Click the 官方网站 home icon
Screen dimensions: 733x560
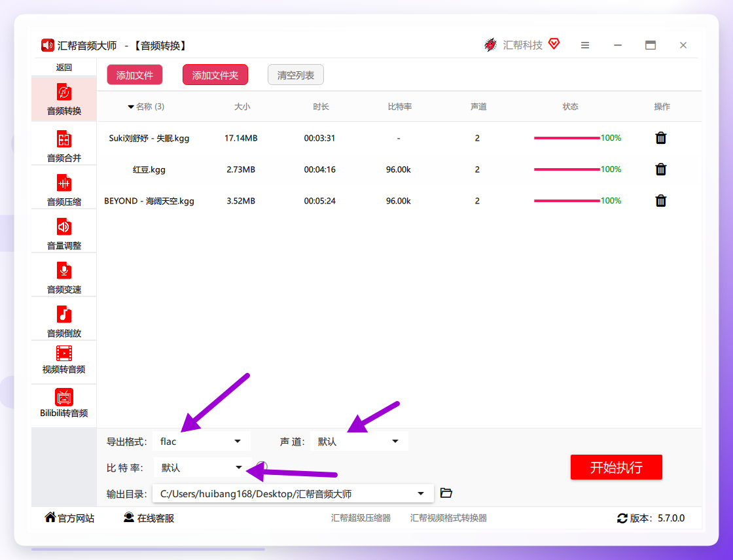click(x=50, y=517)
